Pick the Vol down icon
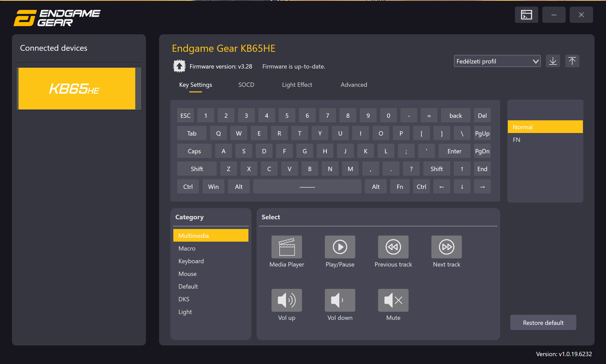Viewport: 606px width, 364px height. [340, 300]
